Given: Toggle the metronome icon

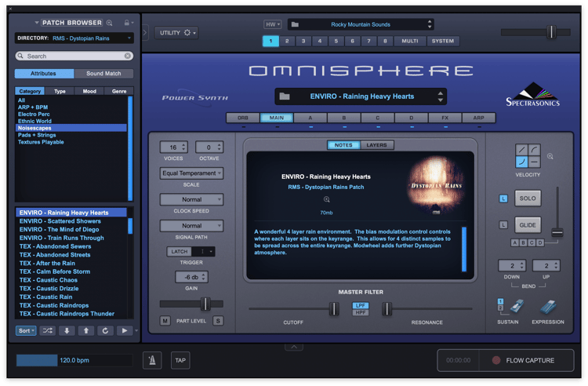Looking at the screenshot, I should point(152,360).
